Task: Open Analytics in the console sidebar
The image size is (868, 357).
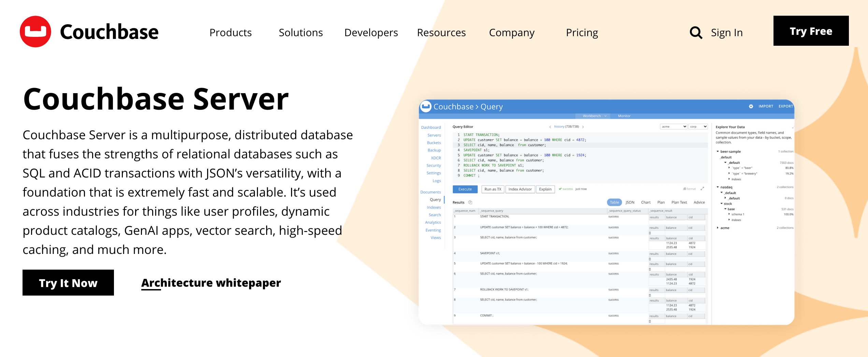Action: pos(433,223)
